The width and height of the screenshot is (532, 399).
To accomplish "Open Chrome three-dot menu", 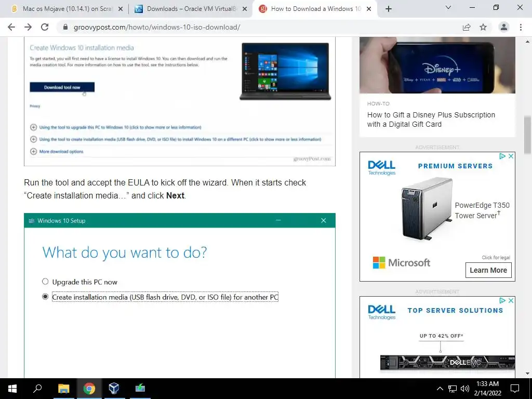I will (521, 27).
